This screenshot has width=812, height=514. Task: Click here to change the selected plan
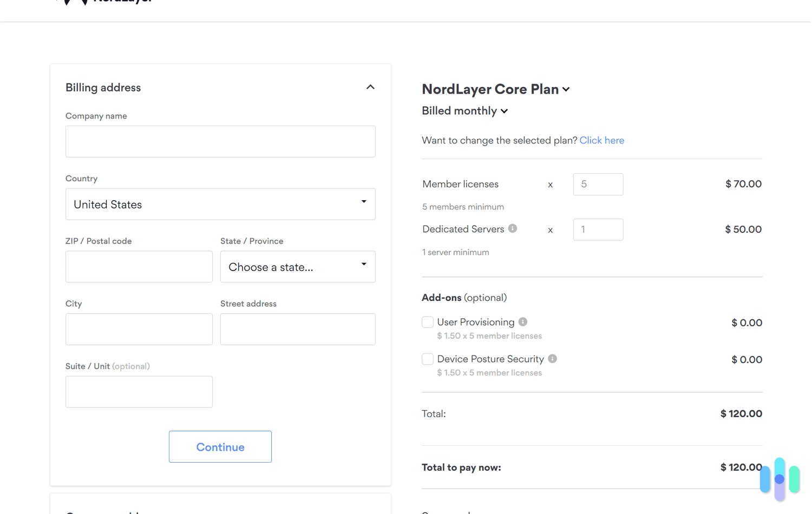(x=601, y=140)
